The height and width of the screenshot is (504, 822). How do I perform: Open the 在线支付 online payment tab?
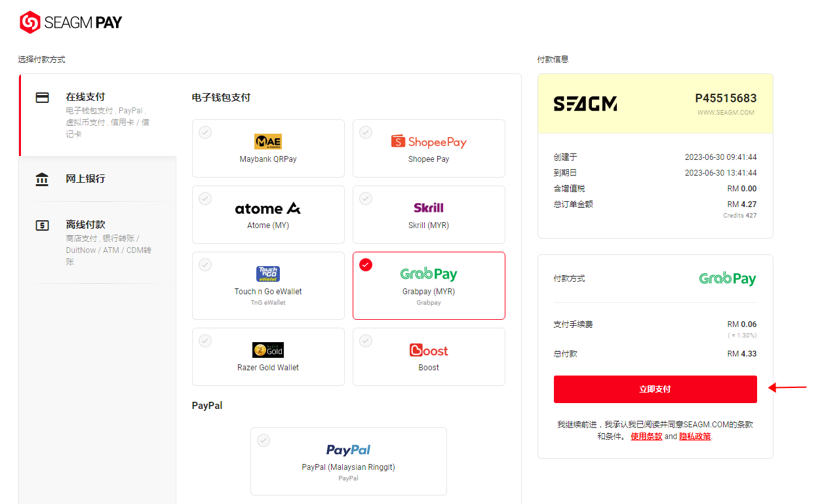98,115
